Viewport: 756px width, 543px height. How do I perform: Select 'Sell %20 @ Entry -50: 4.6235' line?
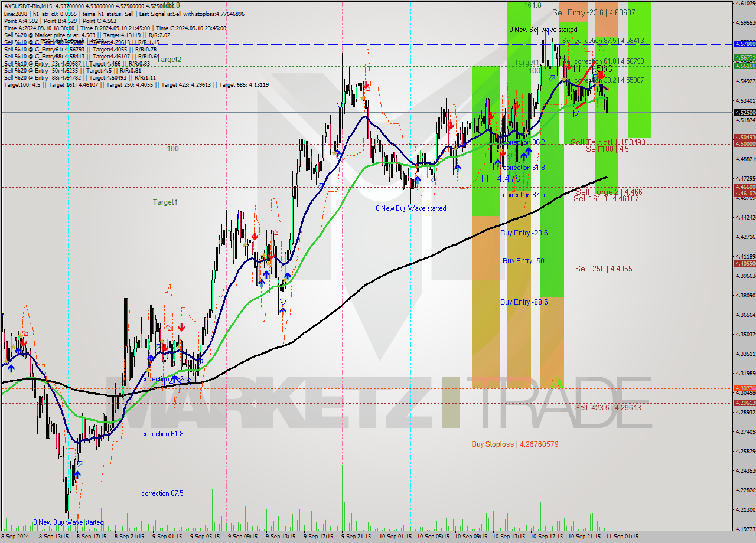click(71, 70)
